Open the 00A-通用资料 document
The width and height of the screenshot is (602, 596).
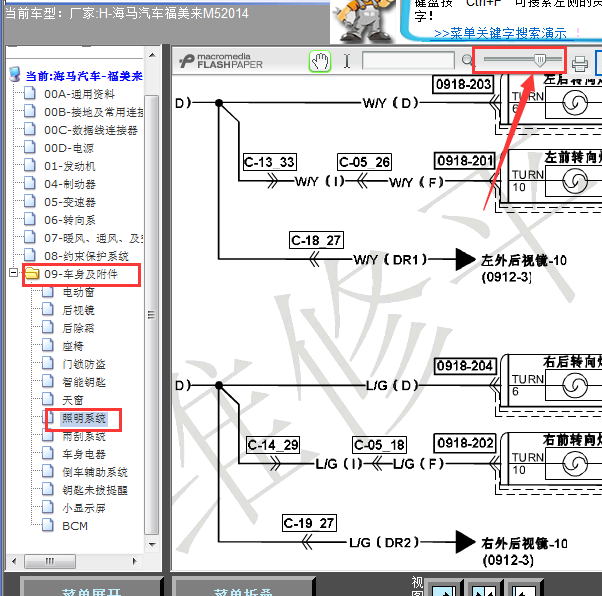point(79,94)
